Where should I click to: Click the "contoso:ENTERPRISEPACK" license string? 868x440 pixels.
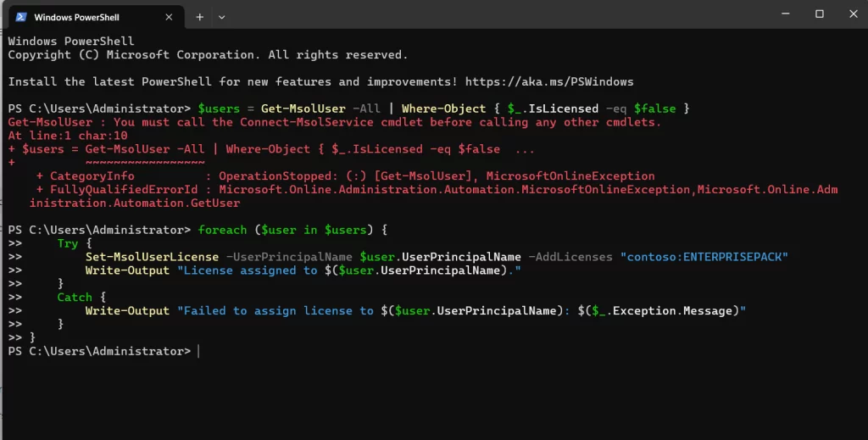(704, 257)
